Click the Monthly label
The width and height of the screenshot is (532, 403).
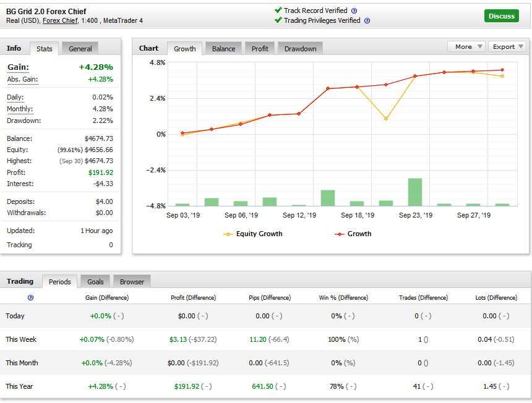point(20,109)
